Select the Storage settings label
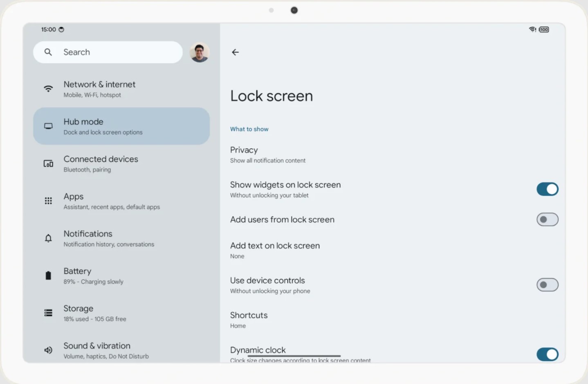This screenshot has width=588, height=384. (79, 309)
